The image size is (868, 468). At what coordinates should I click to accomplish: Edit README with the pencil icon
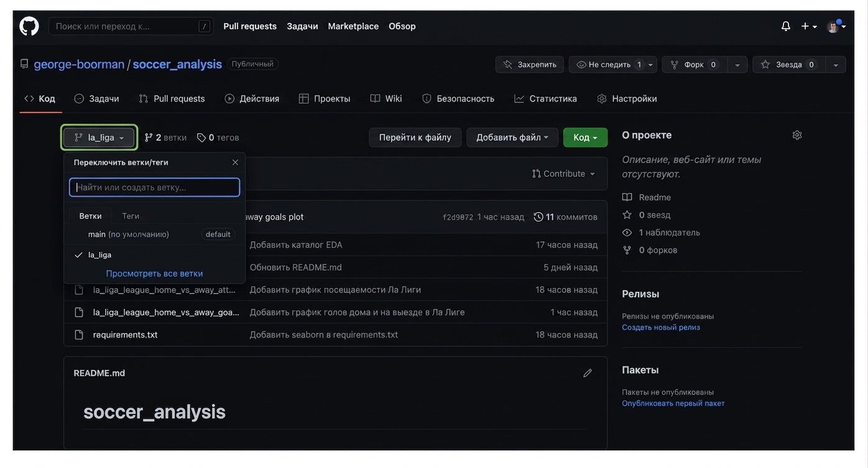click(x=588, y=373)
